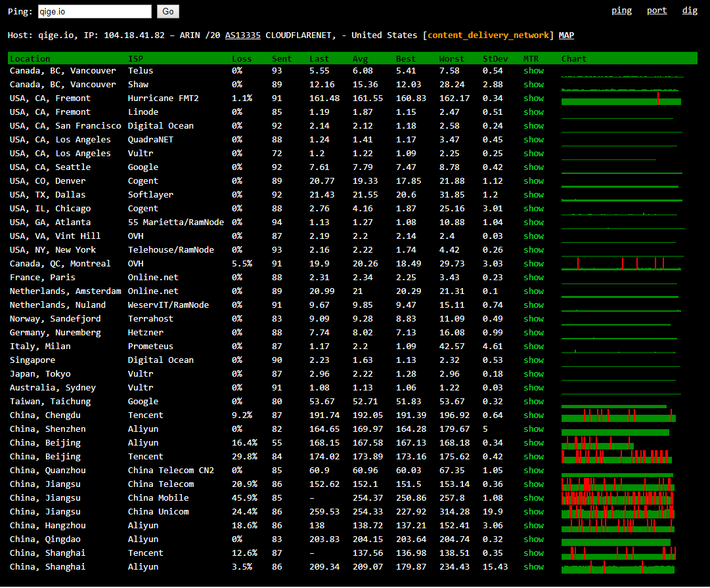
Task: Show MTR for Nuland WeservIT row
Action: (x=533, y=305)
